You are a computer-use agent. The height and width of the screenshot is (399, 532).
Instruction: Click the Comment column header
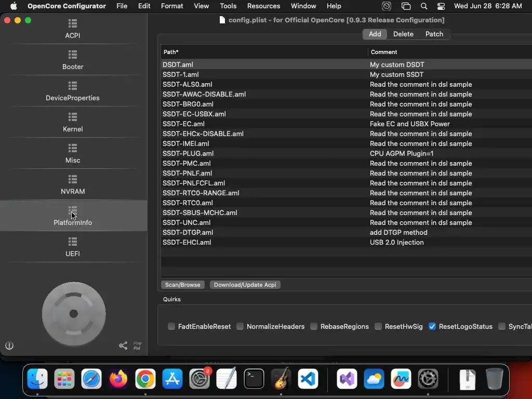pyautogui.click(x=450, y=52)
